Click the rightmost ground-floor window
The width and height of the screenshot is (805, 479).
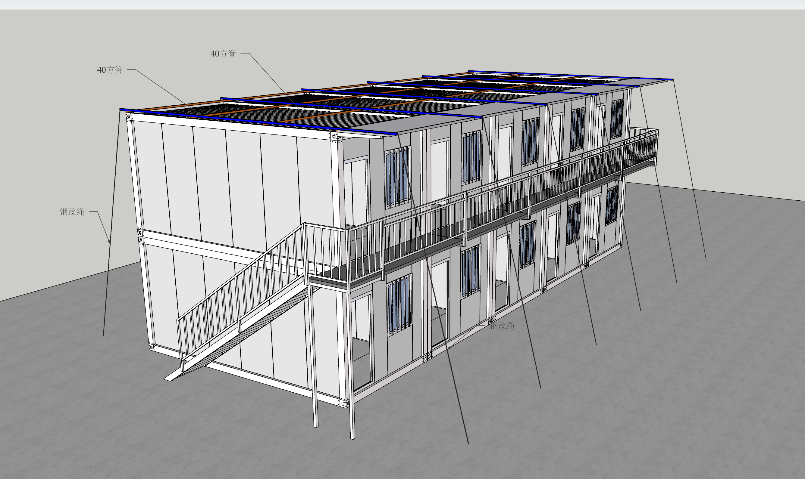612,204
